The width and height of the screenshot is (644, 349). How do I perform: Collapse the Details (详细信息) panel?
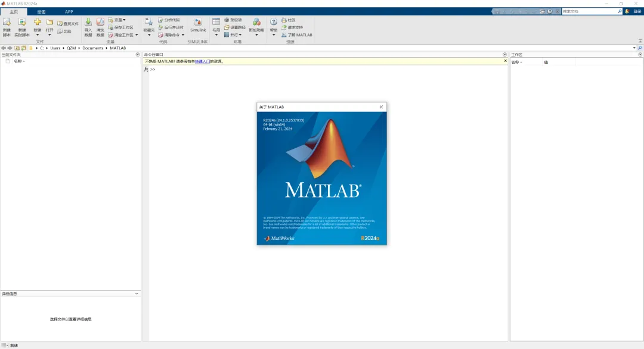(137, 294)
